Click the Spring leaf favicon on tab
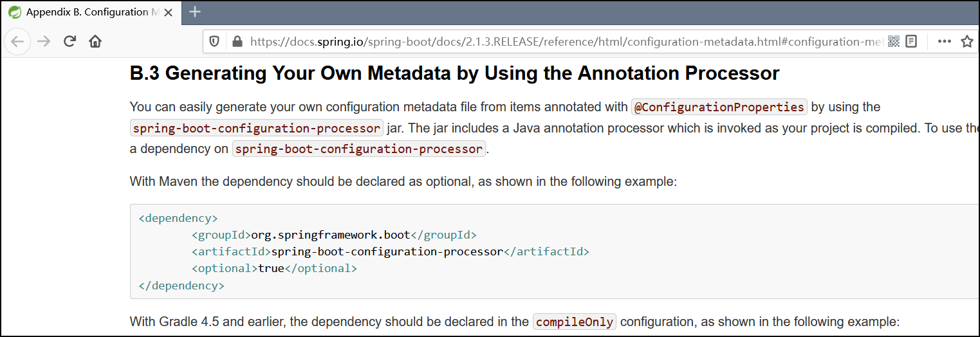 pos(14,12)
